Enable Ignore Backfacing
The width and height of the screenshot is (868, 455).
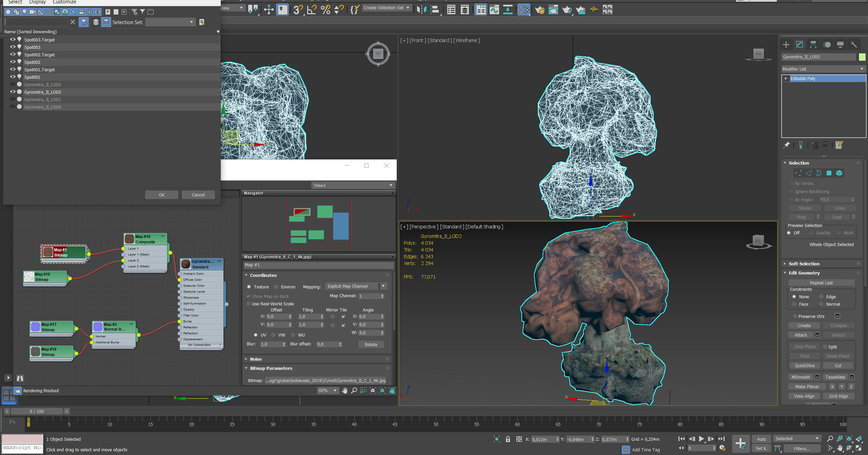tap(792, 192)
